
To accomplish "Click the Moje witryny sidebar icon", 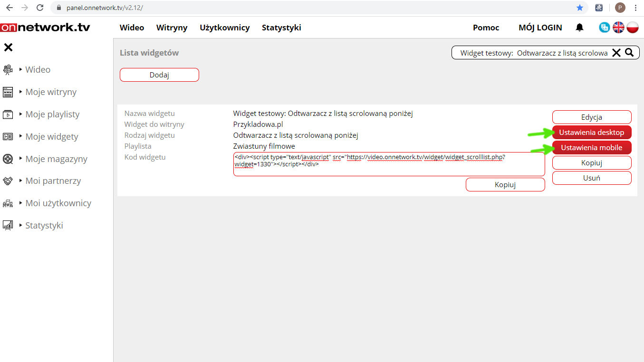I will click(8, 92).
